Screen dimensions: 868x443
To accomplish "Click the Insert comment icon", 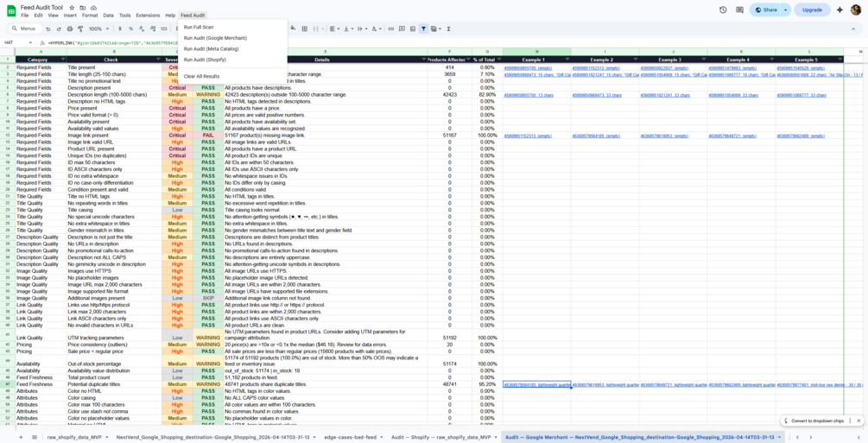I will click(x=402, y=28).
